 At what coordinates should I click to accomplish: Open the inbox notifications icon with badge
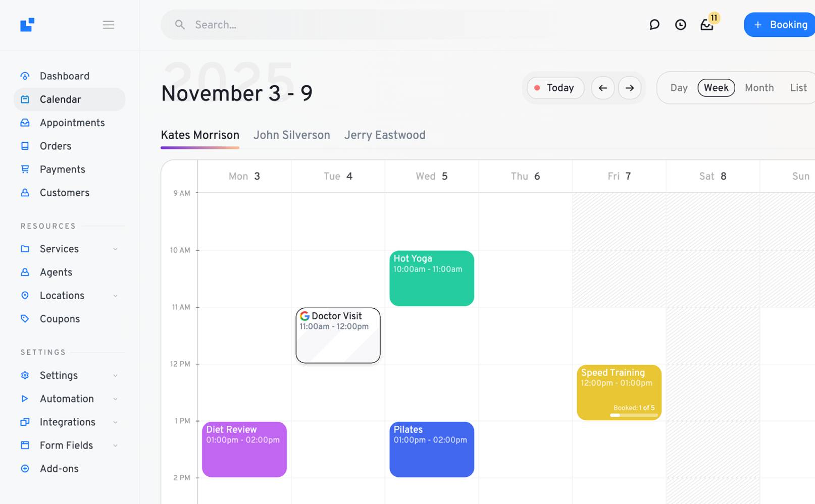click(x=707, y=25)
